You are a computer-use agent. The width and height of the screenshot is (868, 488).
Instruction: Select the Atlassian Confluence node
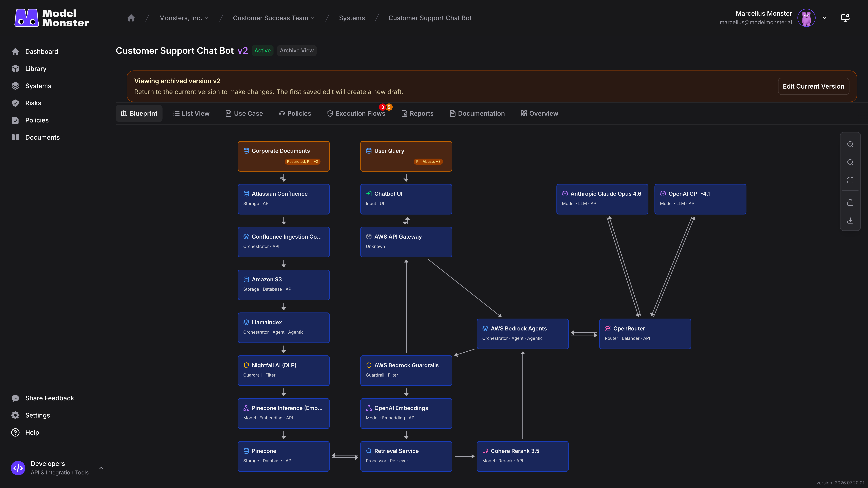[284, 199]
